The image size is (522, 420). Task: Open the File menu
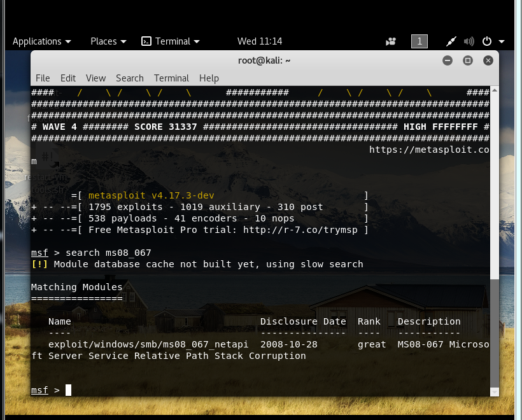(x=43, y=78)
